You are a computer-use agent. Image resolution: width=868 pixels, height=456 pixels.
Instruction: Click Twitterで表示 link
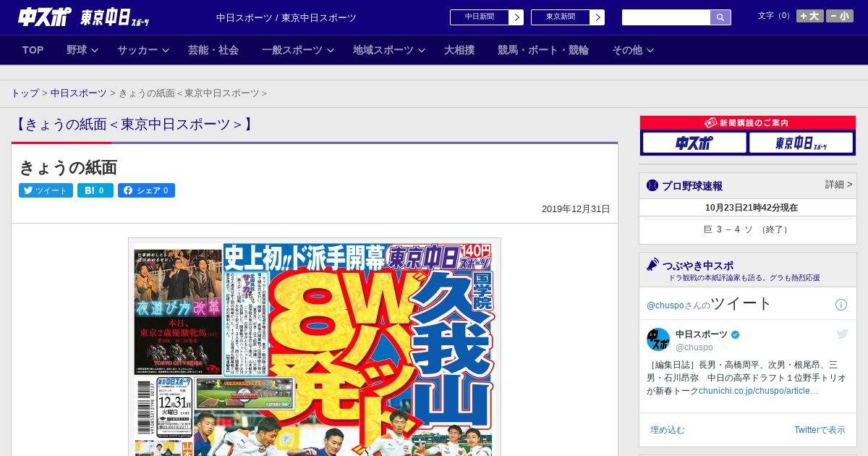coord(820,430)
